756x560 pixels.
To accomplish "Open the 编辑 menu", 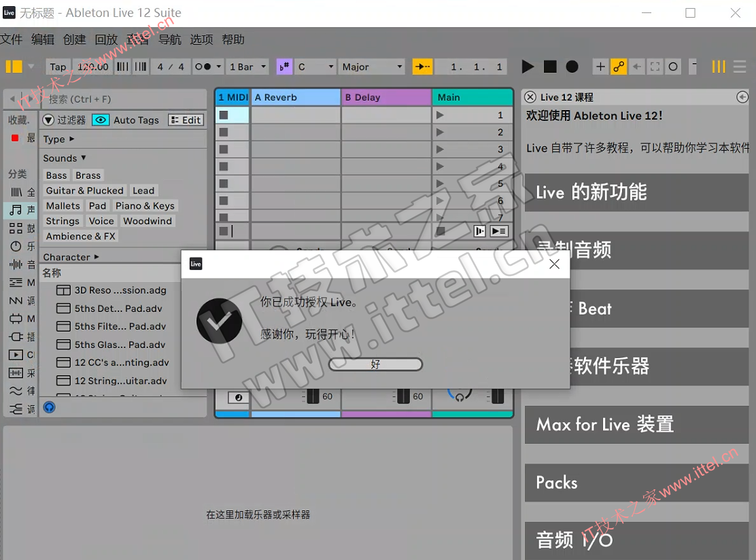I will pyautogui.click(x=42, y=39).
